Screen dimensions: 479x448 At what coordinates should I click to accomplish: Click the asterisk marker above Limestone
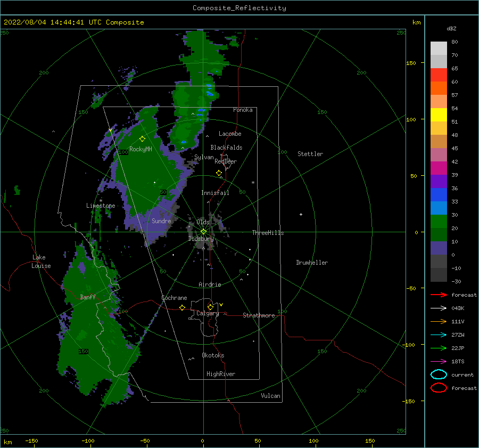coord(101,201)
